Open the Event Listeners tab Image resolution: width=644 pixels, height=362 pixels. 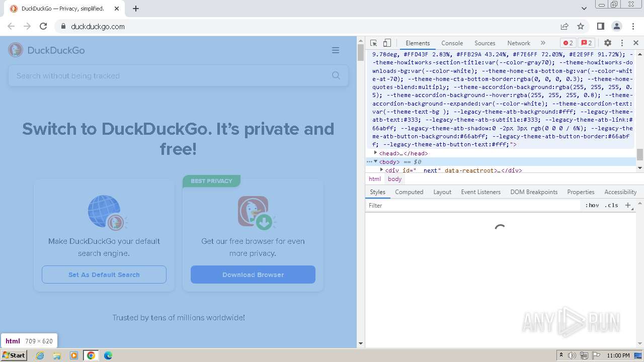pos(480,192)
